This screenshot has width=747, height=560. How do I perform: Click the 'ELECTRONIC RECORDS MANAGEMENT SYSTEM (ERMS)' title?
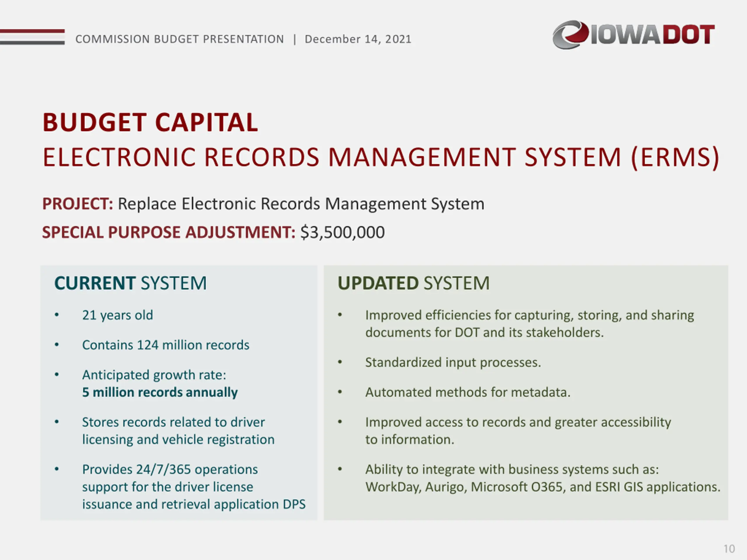[381, 157]
